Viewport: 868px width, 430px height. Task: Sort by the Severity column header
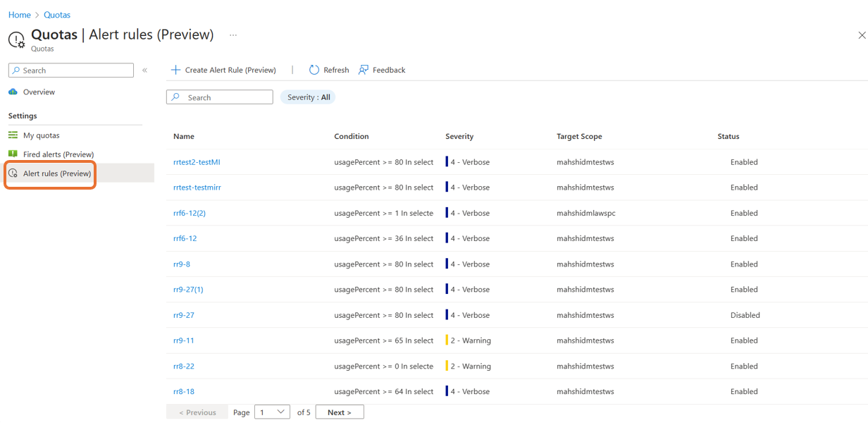459,136
